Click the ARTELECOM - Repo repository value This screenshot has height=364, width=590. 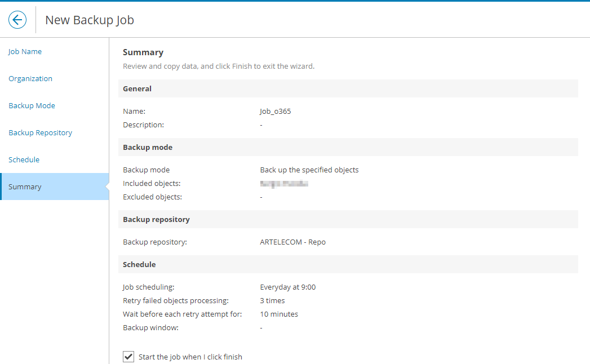tap(292, 242)
